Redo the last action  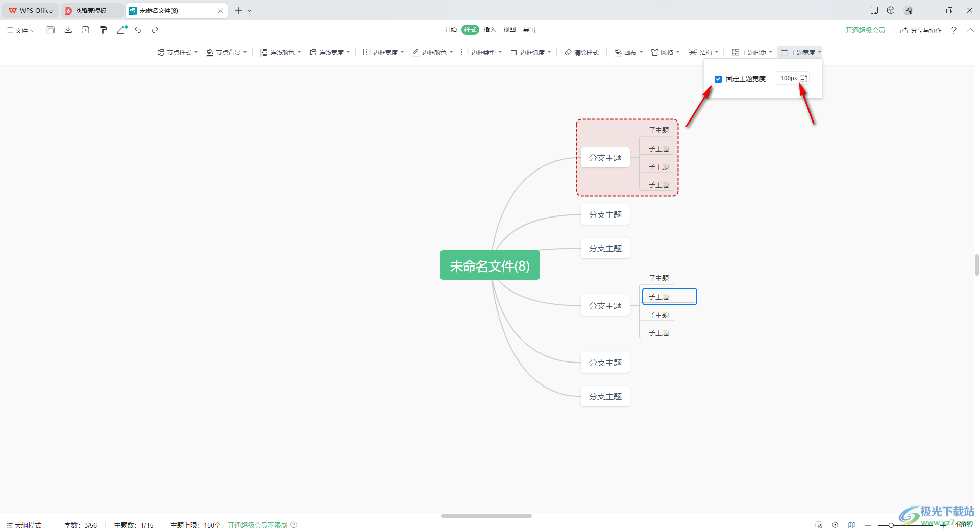click(x=155, y=30)
